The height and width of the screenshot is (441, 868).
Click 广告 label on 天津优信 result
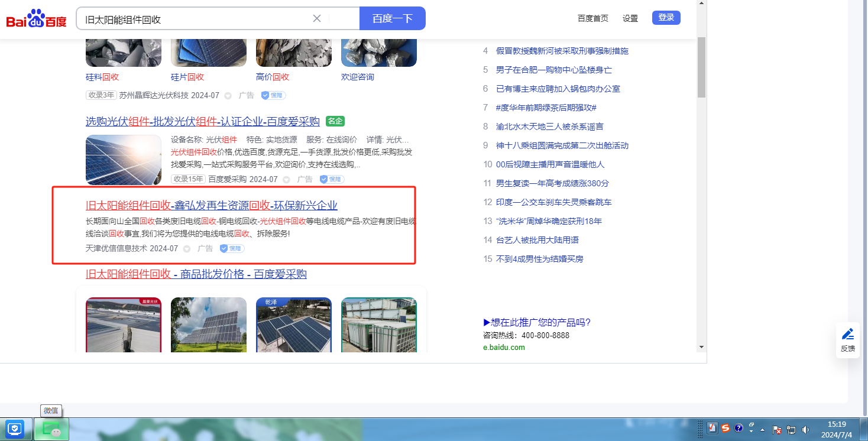pyautogui.click(x=205, y=248)
